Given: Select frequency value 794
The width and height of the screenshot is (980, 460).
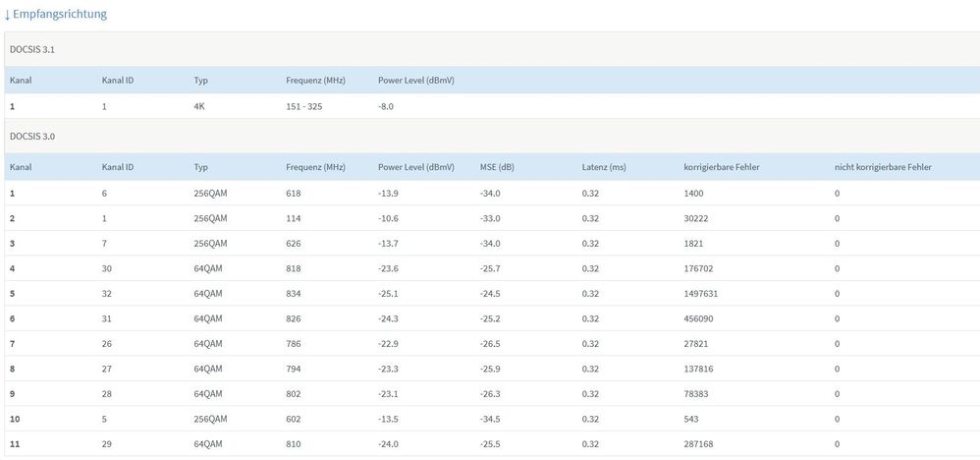Looking at the screenshot, I should [294, 369].
